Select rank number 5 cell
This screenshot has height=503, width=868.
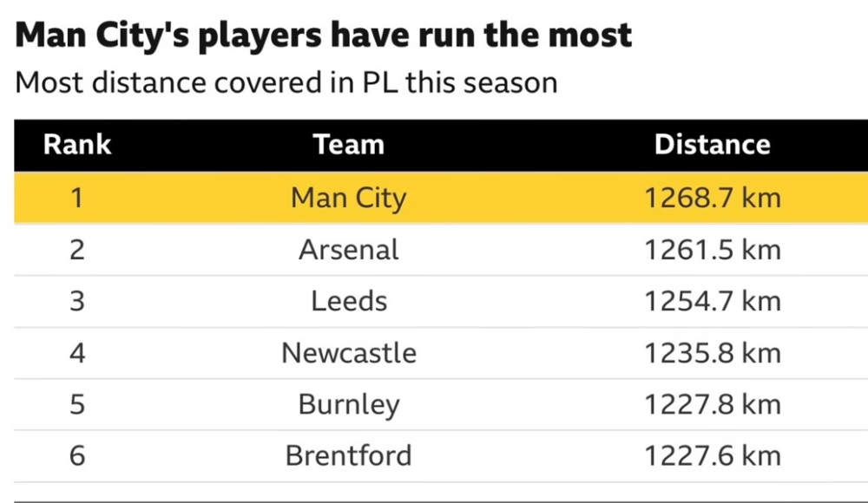coord(77,404)
